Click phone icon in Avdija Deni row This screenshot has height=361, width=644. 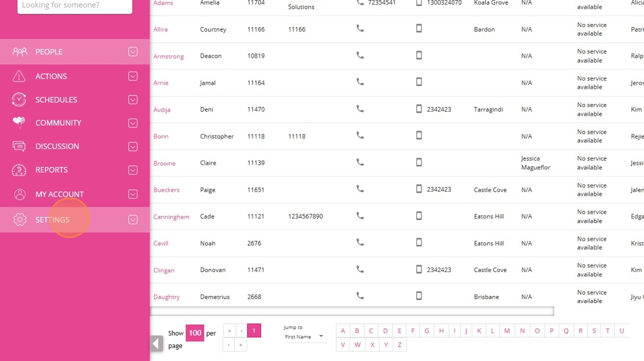tap(360, 109)
